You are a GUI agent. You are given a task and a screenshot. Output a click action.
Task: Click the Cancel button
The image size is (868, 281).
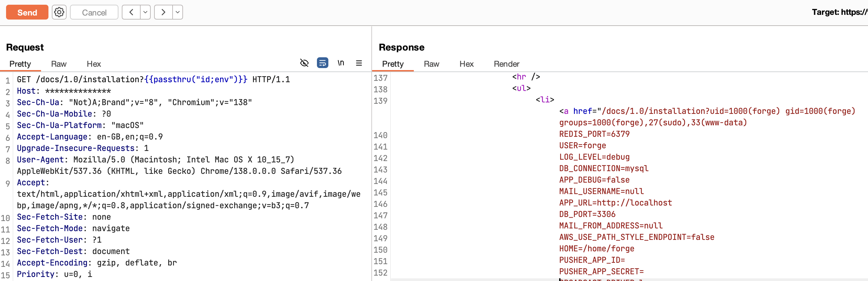pyautogui.click(x=94, y=12)
